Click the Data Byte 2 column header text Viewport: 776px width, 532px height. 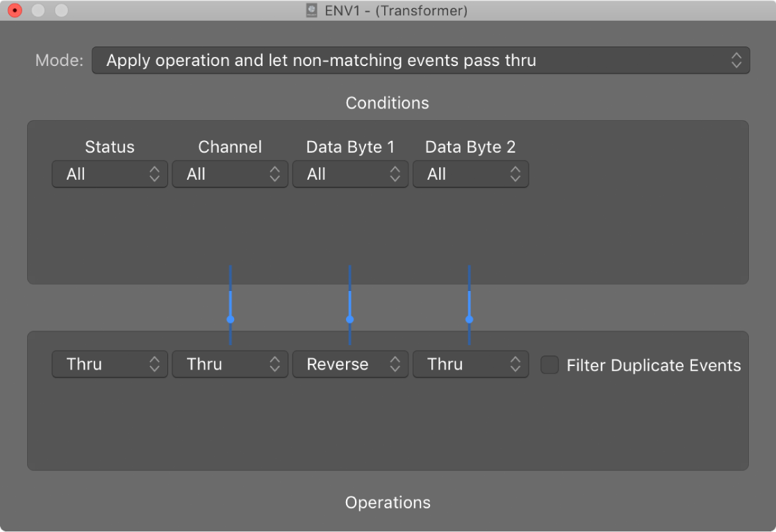click(x=470, y=147)
